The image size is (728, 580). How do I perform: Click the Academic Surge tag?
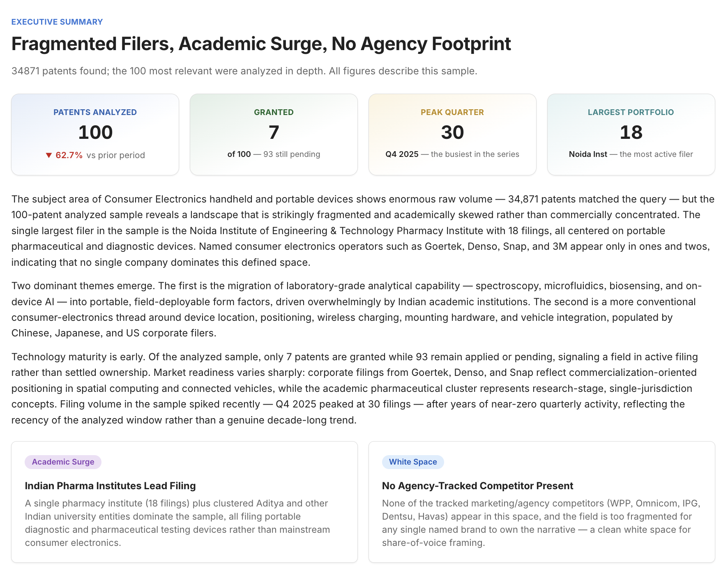point(63,462)
